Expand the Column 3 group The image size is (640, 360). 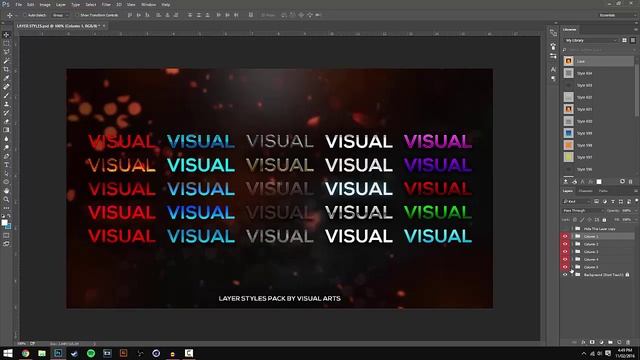572,251
